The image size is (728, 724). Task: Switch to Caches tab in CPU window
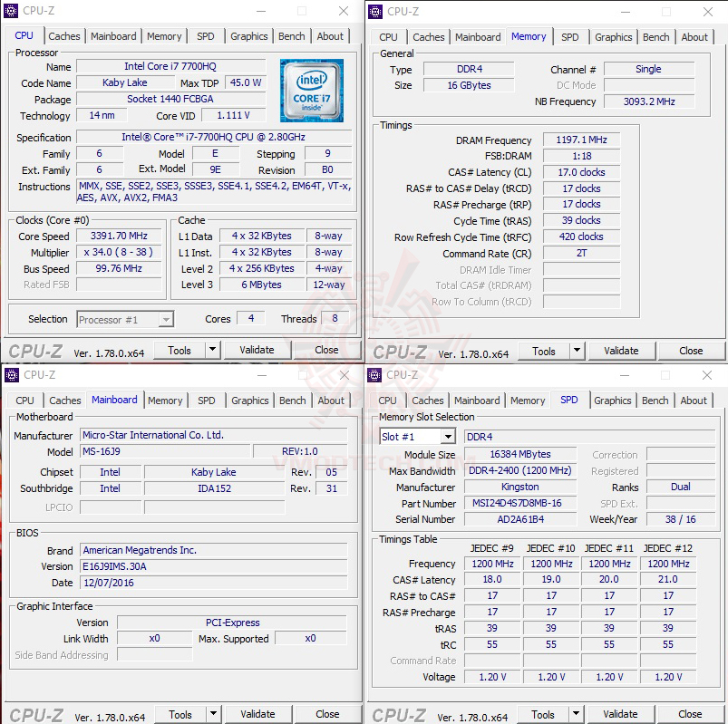(x=64, y=36)
